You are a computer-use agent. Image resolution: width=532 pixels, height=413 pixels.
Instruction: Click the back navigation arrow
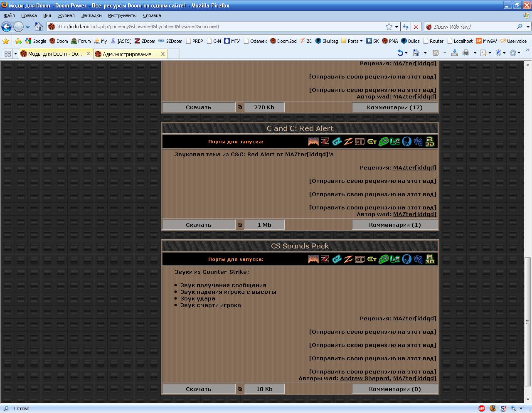(6, 27)
